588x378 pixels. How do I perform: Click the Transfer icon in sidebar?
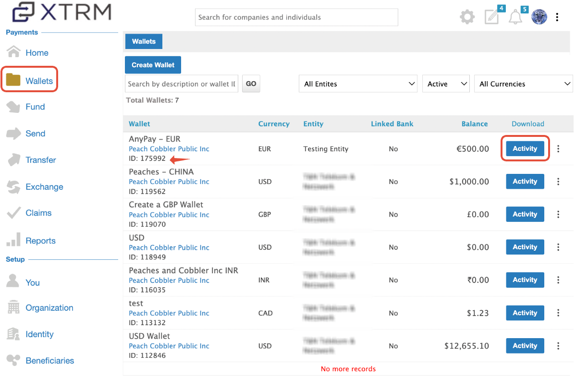tap(13, 160)
